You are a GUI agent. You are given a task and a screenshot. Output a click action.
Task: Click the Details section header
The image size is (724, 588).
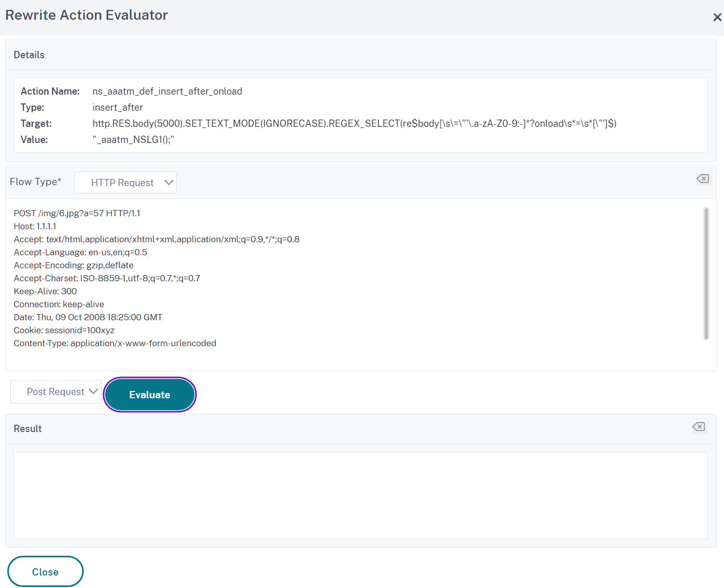[x=29, y=55]
